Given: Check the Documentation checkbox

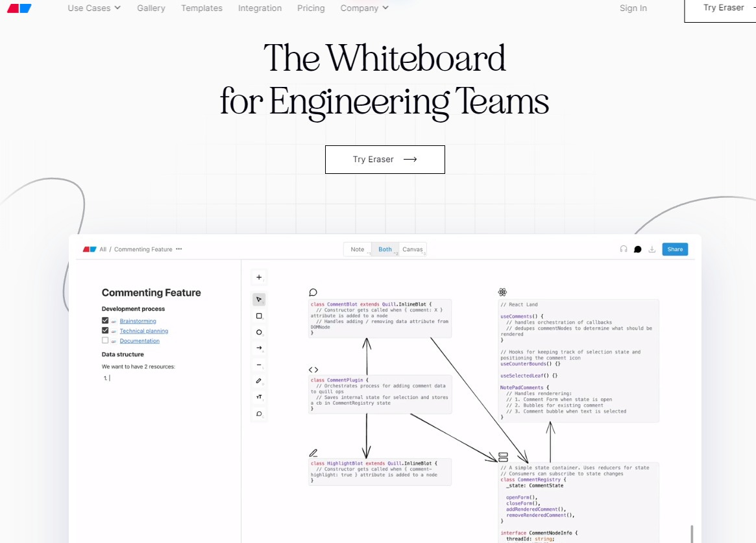Looking at the screenshot, I should pyautogui.click(x=105, y=340).
